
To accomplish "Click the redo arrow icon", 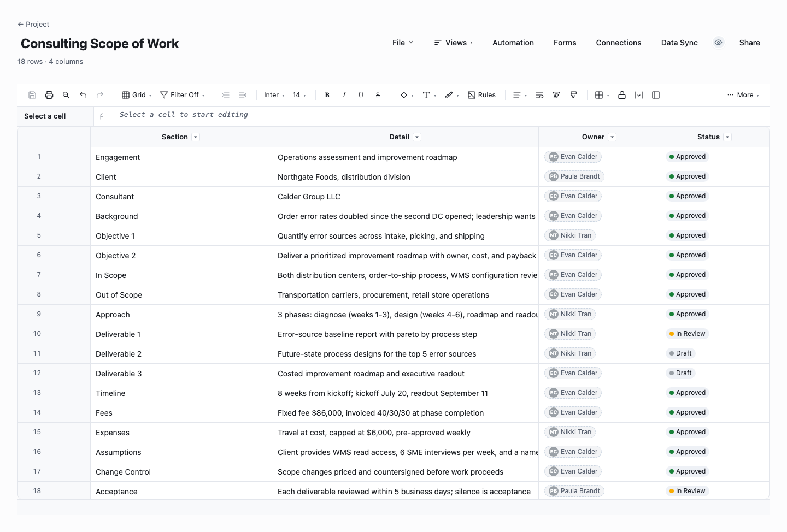I will [x=100, y=95].
